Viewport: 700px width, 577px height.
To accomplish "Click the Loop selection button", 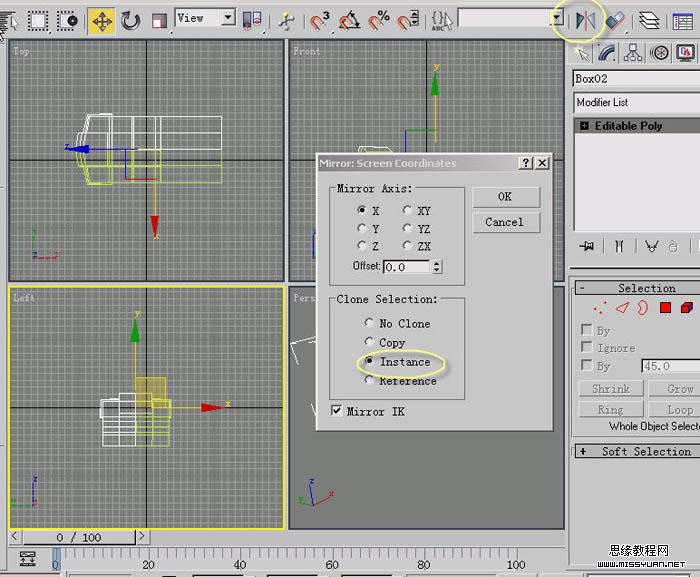I will [x=674, y=410].
